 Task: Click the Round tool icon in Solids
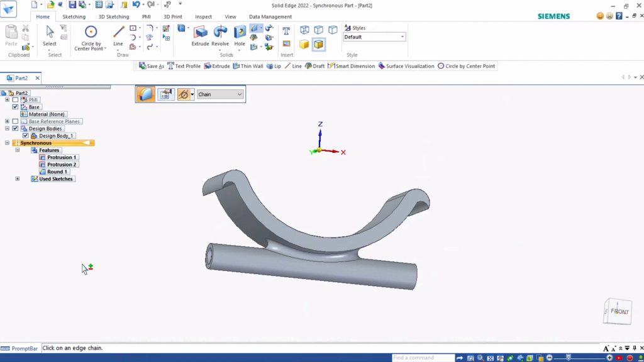(x=255, y=28)
